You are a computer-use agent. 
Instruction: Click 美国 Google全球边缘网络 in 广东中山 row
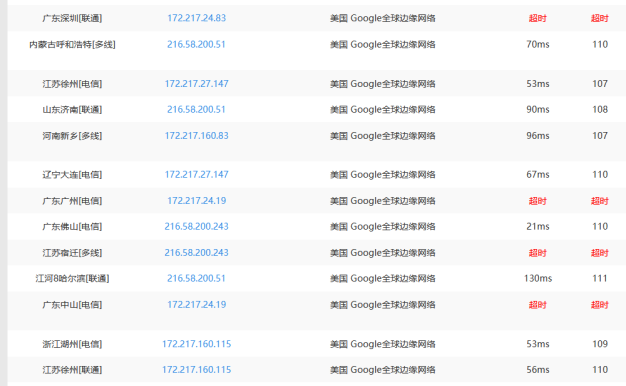pos(382,305)
